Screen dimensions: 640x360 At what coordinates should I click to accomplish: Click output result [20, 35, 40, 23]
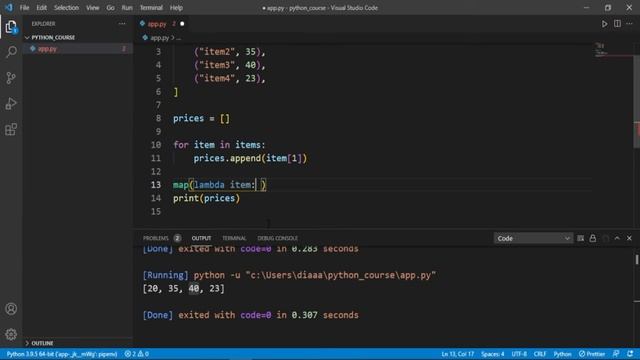(184, 289)
